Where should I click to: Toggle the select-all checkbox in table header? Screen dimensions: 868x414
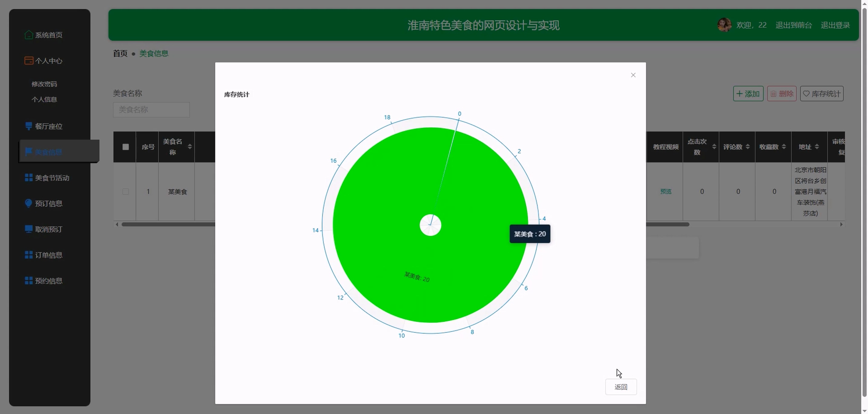pos(126,147)
